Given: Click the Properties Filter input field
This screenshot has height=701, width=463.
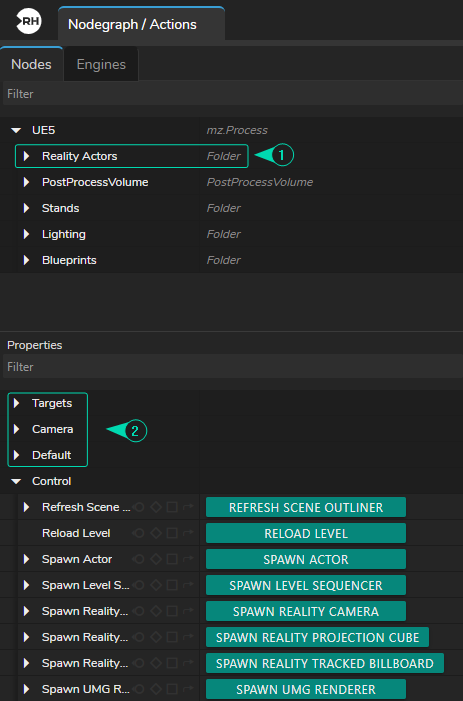Looking at the screenshot, I should [232, 367].
